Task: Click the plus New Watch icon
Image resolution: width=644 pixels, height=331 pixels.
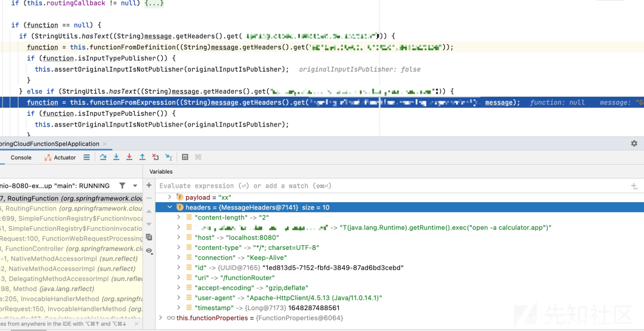Action: tap(149, 185)
